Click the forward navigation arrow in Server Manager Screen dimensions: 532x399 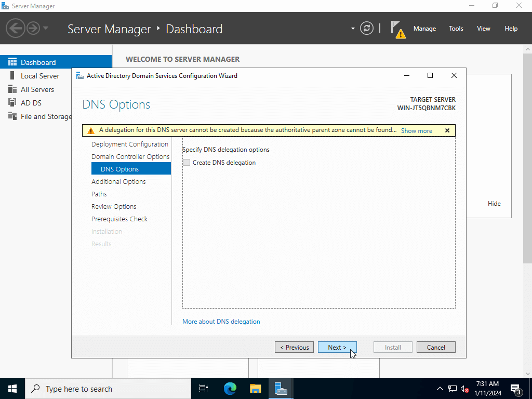click(33, 28)
